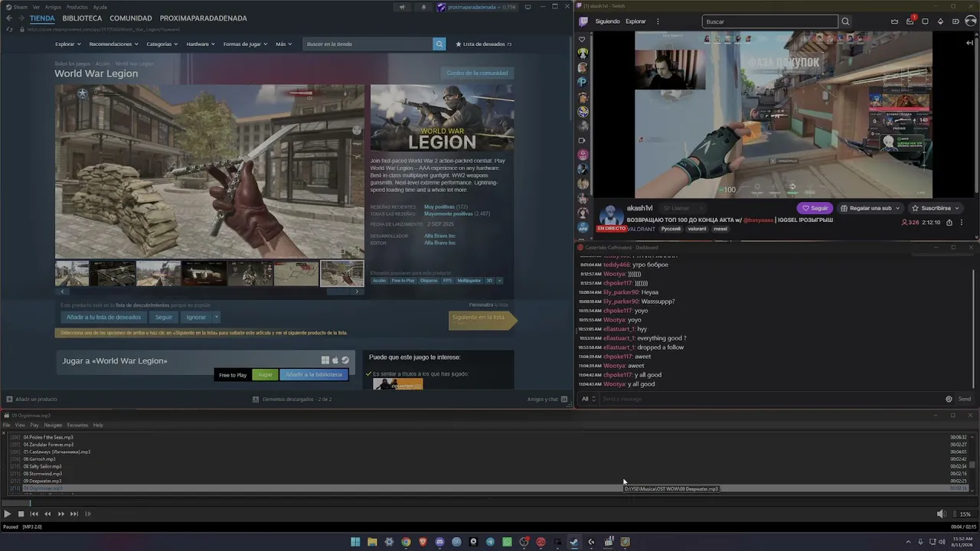Open the Navigate menu in music player

pyautogui.click(x=53, y=425)
